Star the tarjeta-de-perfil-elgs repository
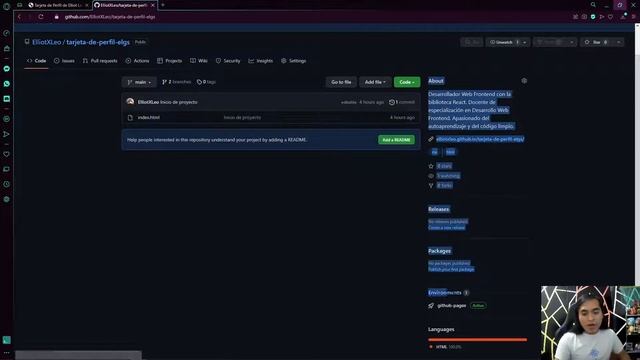Screen dimensions: 640x360 click(x=596, y=42)
